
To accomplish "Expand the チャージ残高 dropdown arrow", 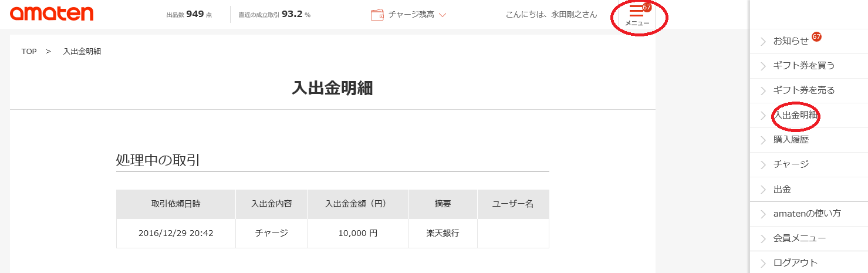I will point(443,15).
